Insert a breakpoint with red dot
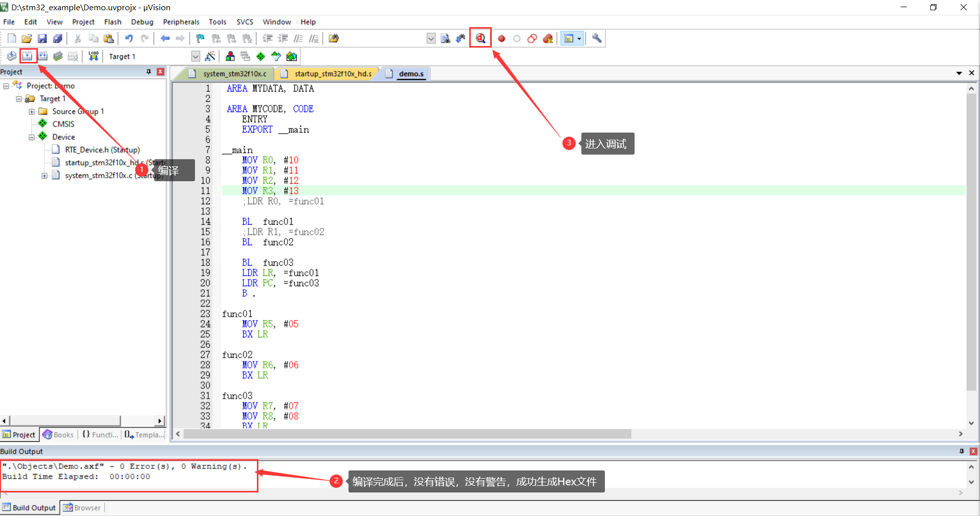 (502, 38)
